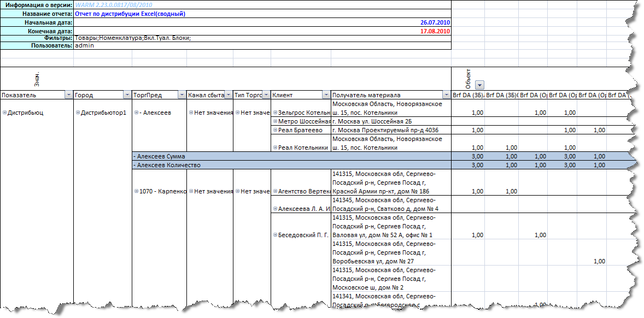Image resolution: width=644 pixels, height=318 pixels.
Task: Open the ТоргПред column filter dropdown
Action: pos(182,95)
